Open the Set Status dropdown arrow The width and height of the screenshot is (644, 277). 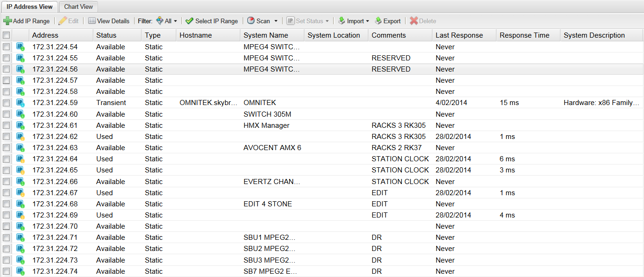(x=327, y=21)
